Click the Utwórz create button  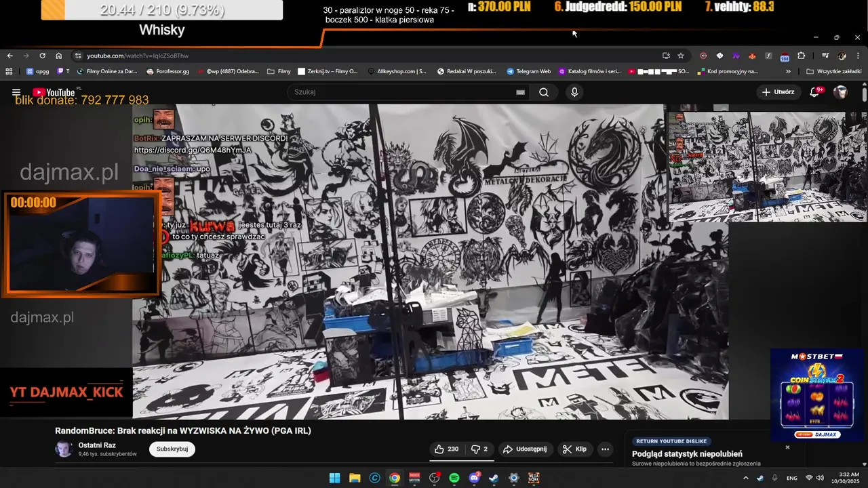click(778, 92)
